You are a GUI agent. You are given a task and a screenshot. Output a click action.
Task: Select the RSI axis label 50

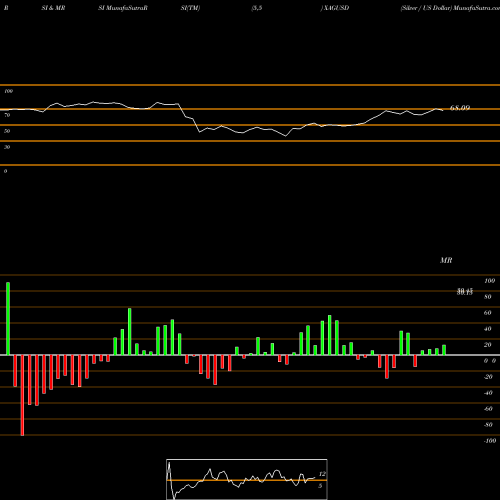(7, 131)
